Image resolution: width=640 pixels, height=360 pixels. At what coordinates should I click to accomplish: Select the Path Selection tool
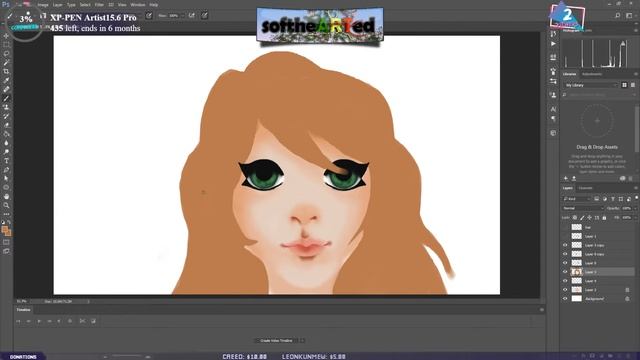(6, 179)
